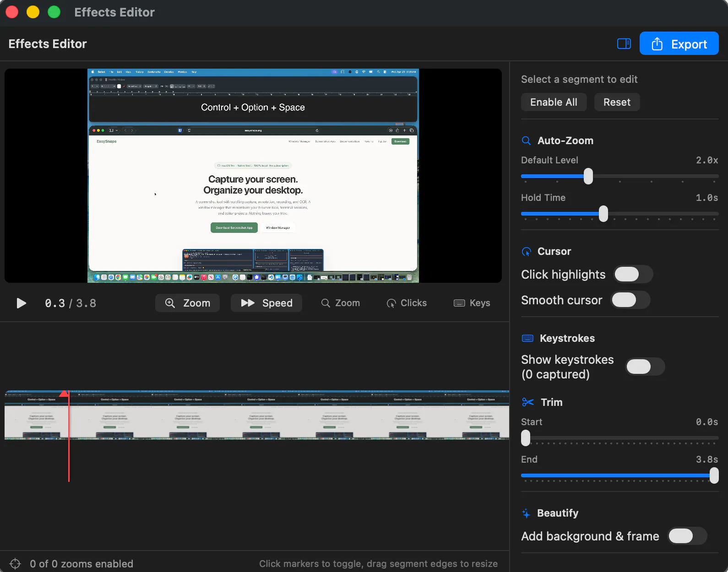Click the Keystrokes keyboard icon
This screenshot has height=572, width=728.
(527, 338)
